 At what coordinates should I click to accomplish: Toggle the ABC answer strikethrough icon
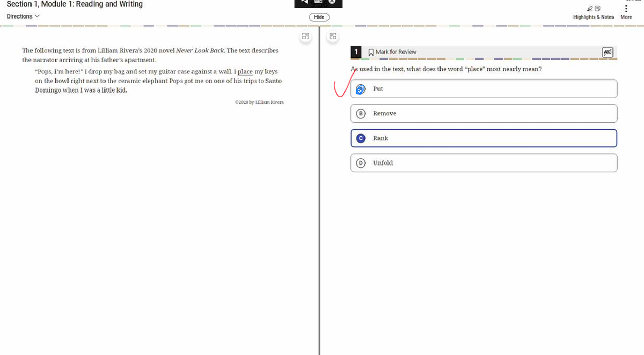click(608, 52)
